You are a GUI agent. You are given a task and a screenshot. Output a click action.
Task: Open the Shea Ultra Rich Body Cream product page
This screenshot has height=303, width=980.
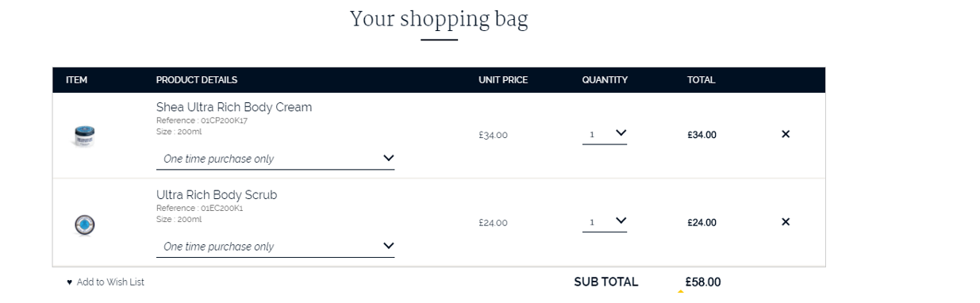pyautogui.click(x=234, y=107)
